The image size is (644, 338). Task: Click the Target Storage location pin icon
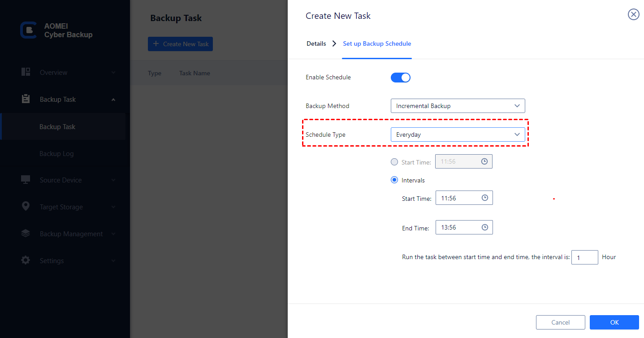tap(26, 207)
